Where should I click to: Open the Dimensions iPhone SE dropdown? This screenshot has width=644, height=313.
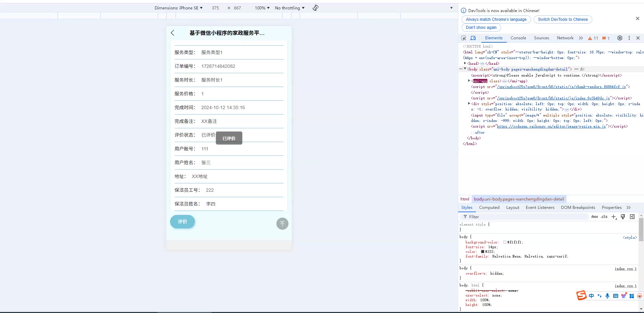pyautogui.click(x=178, y=8)
